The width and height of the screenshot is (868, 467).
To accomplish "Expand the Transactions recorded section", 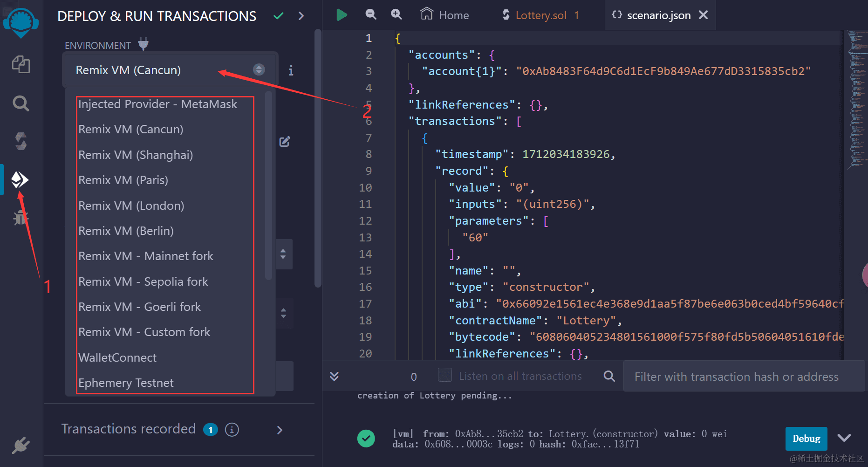I will click(280, 430).
